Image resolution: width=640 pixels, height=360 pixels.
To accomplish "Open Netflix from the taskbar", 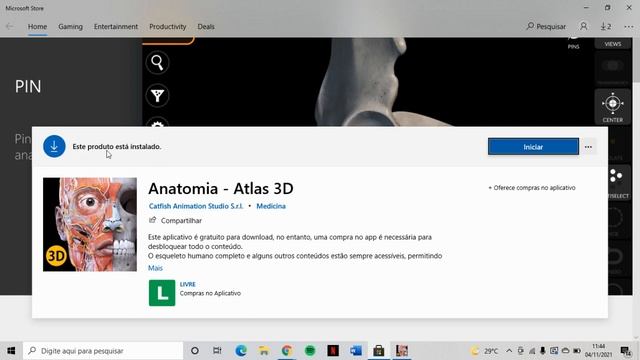I will [333, 351].
